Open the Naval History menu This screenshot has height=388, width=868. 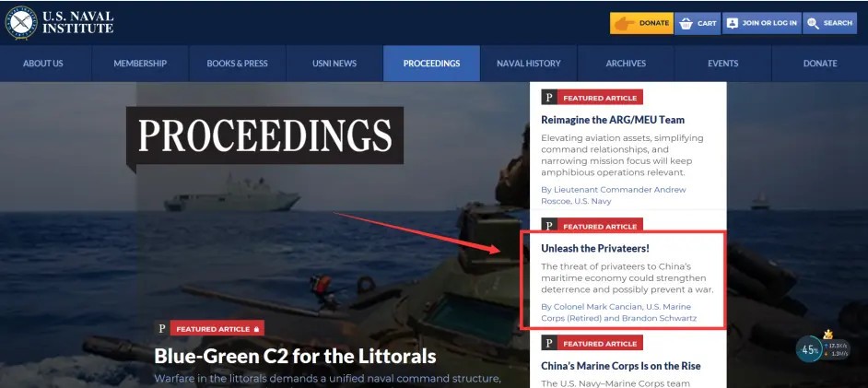pyautogui.click(x=529, y=64)
